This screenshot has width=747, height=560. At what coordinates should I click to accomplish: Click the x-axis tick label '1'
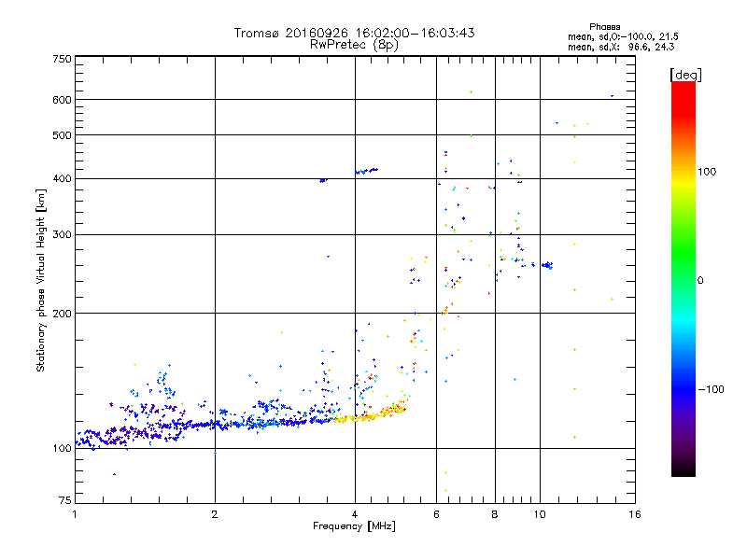pyautogui.click(x=75, y=514)
